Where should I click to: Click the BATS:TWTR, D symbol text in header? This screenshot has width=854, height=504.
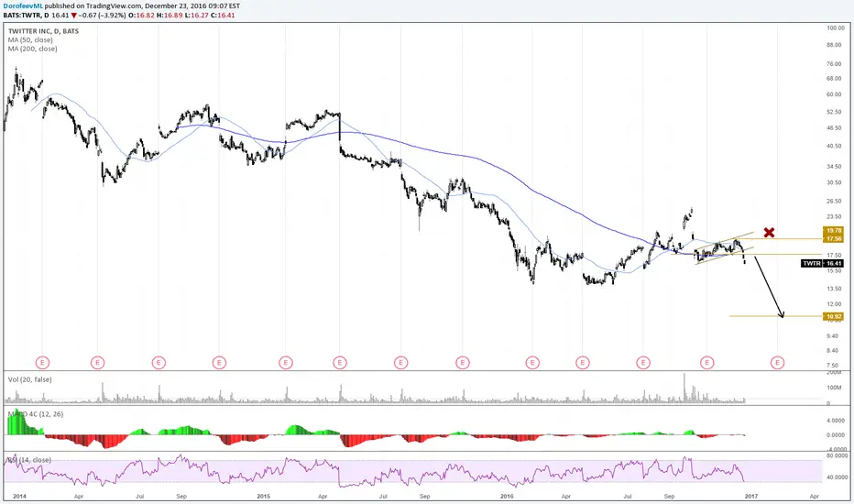(x=27, y=16)
